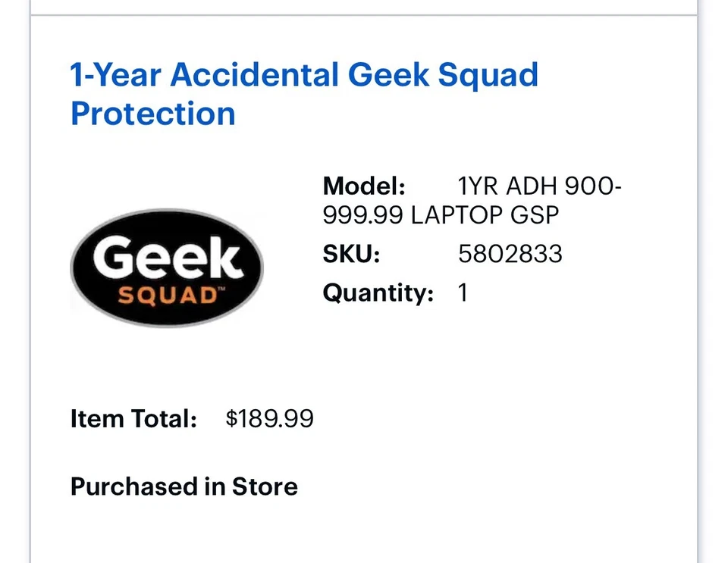728x563 pixels.
Task: Click the Geek Squad oval logo
Action: tap(167, 267)
